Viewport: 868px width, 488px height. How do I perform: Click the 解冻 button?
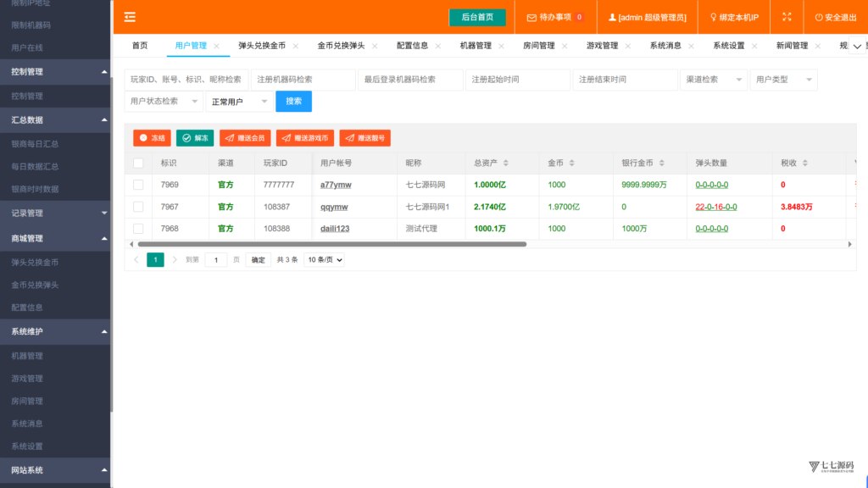pos(195,138)
